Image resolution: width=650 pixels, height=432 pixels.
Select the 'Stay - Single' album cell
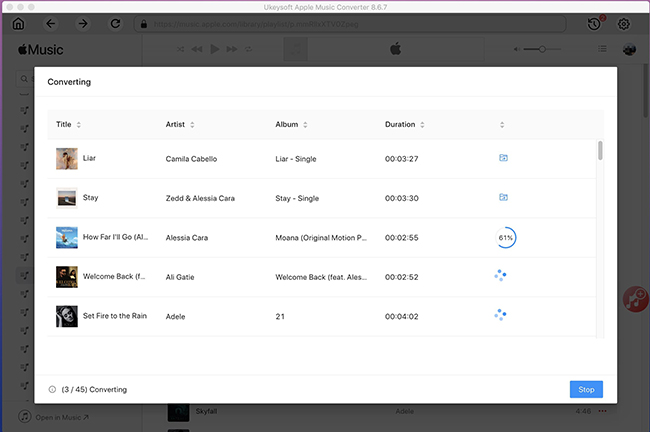[x=297, y=198]
